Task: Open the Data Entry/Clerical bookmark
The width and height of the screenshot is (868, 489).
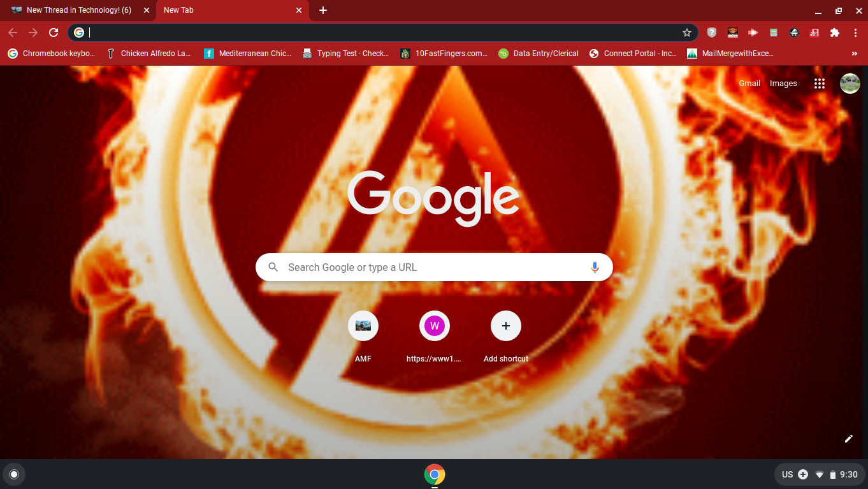Action: pyautogui.click(x=539, y=54)
